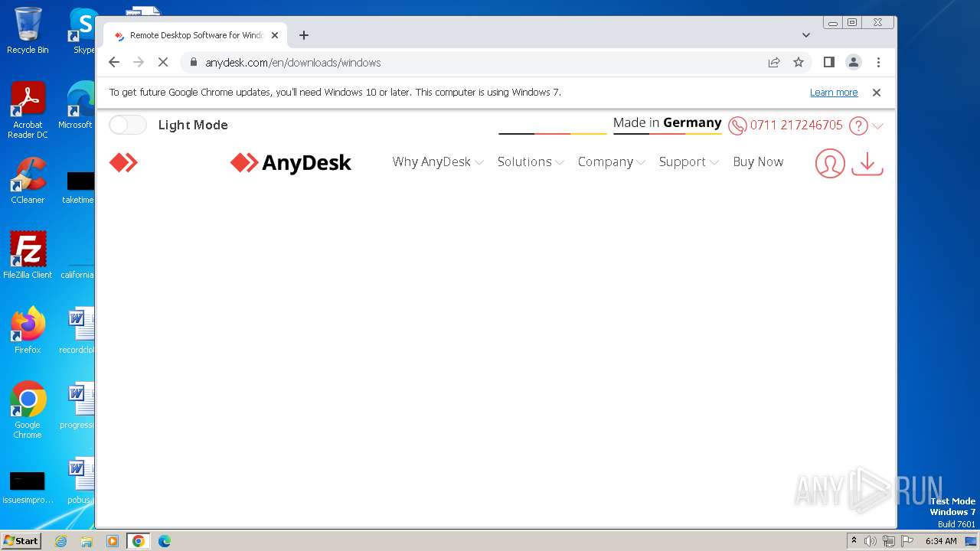Screen dimensions: 980x551
Task: Click the Action Center flag icon
Action: 907,541
